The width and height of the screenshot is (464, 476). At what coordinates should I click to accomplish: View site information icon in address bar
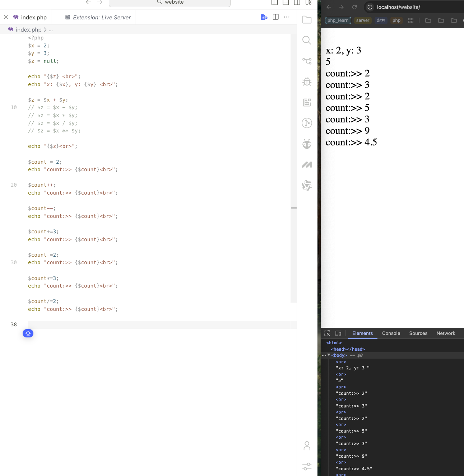(x=370, y=7)
